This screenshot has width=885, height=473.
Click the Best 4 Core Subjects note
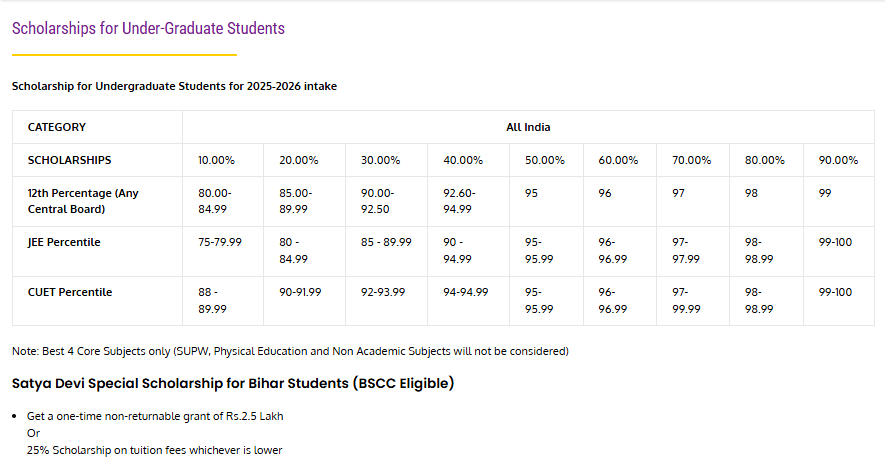point(290,351)
